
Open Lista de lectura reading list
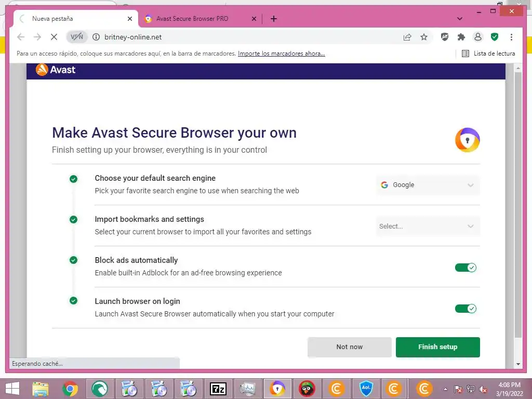click(x=488, y=54)
